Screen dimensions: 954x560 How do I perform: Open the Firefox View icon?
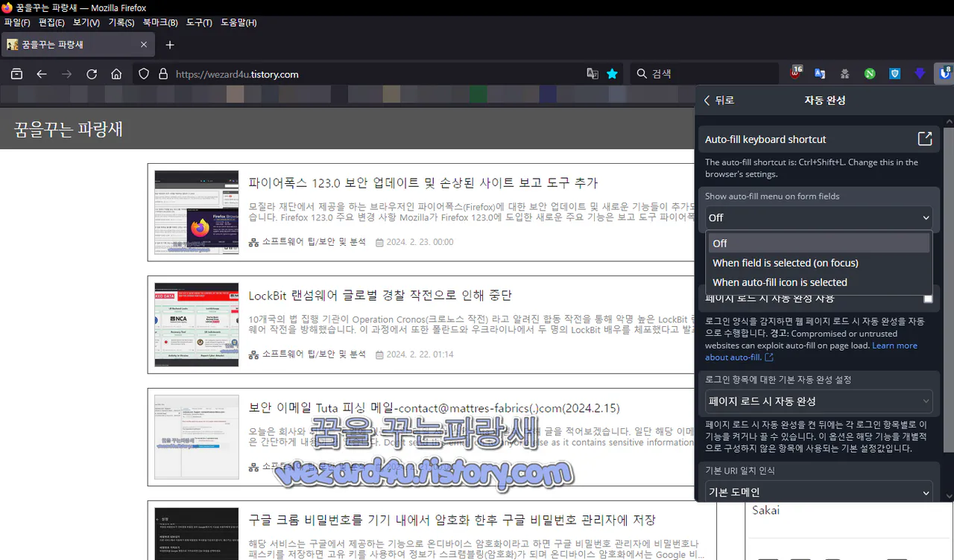point(16,74)
